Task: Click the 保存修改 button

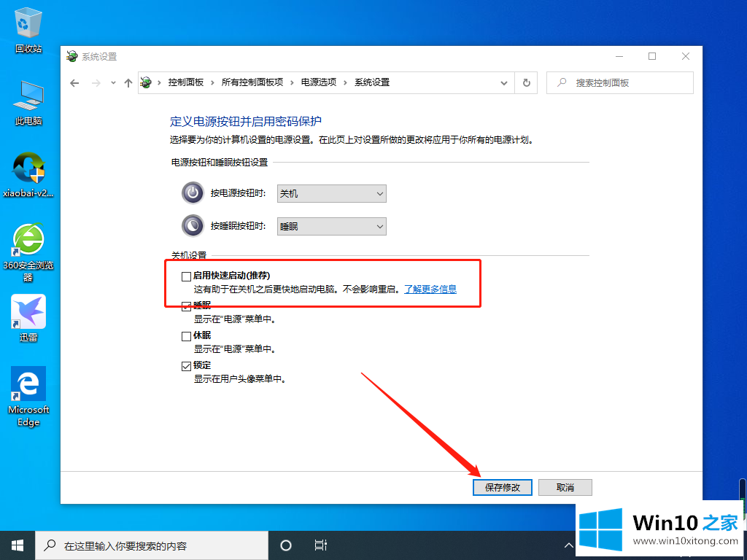Action: 502,487
